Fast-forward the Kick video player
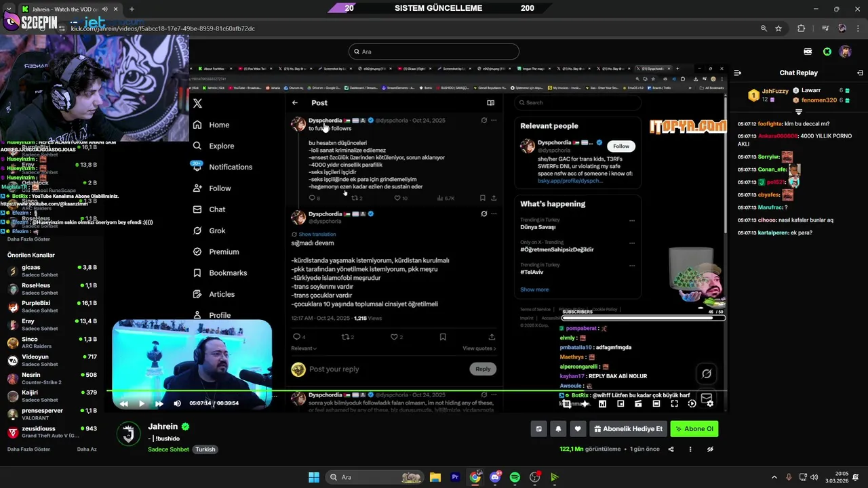The width and height of the screenshot is (868, 488). click(x=159, y=403)
